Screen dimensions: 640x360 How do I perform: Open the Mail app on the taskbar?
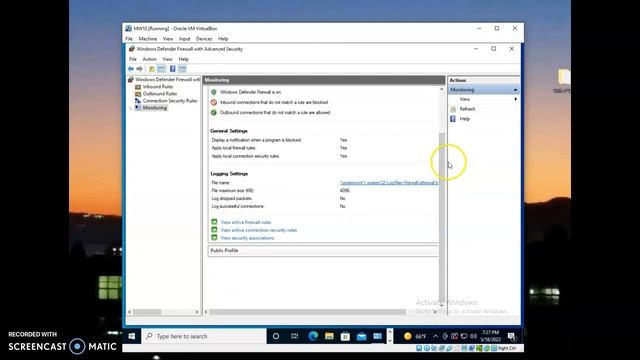(362, 336)
